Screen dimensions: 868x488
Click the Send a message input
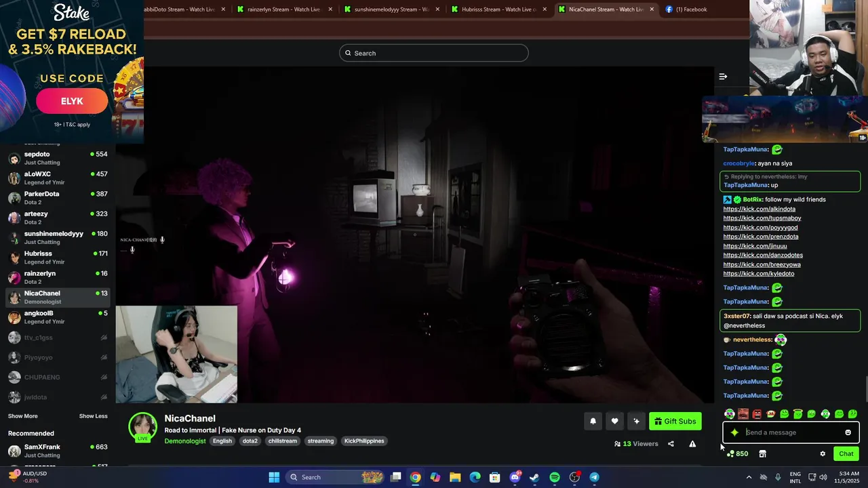(x=792, y=432)
